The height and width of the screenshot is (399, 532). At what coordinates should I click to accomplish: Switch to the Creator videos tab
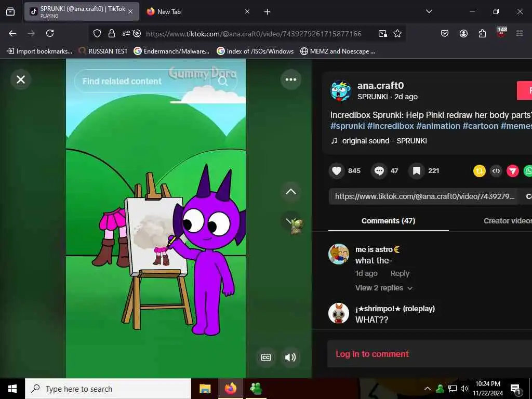click(x=508, y=221)
